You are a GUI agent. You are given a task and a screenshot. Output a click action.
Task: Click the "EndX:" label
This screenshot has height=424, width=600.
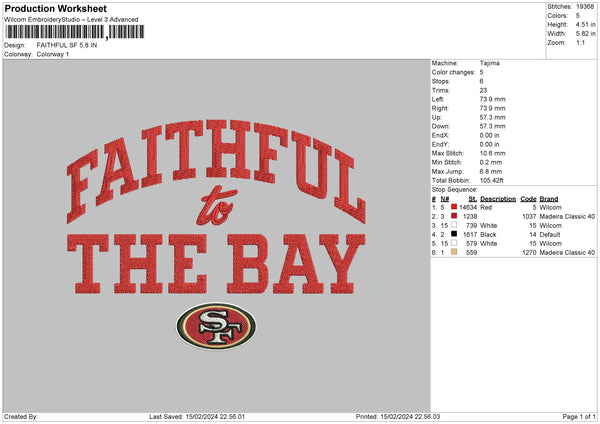(440, 135)
